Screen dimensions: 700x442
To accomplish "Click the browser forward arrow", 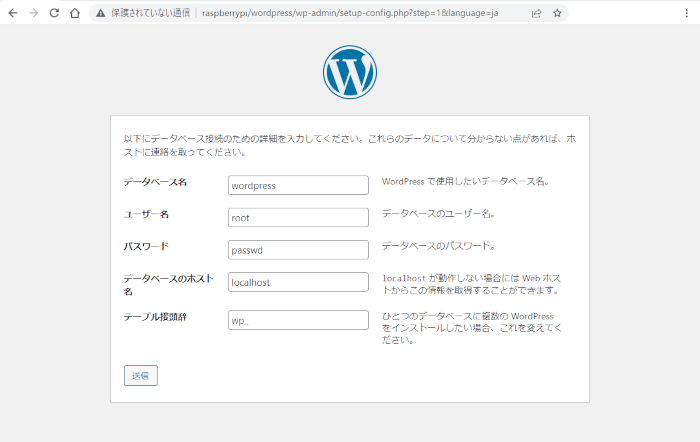I will click(x=33, y=14).
